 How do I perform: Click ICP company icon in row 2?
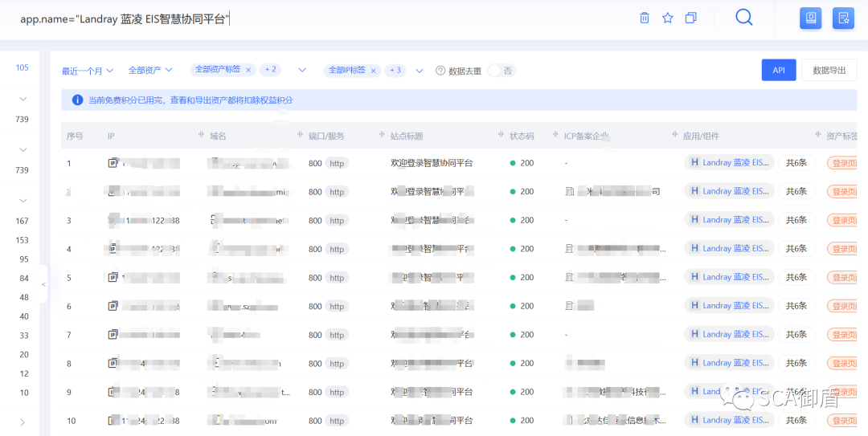click(569, 191)
